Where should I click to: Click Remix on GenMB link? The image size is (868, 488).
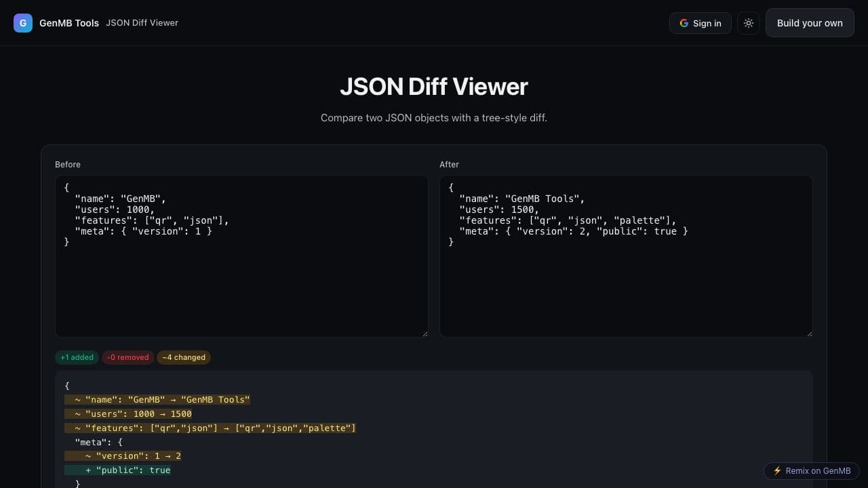coord(812,471)
